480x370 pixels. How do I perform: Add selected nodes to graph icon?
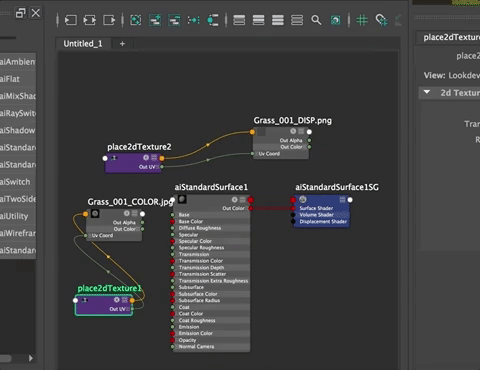click(155, 20)
